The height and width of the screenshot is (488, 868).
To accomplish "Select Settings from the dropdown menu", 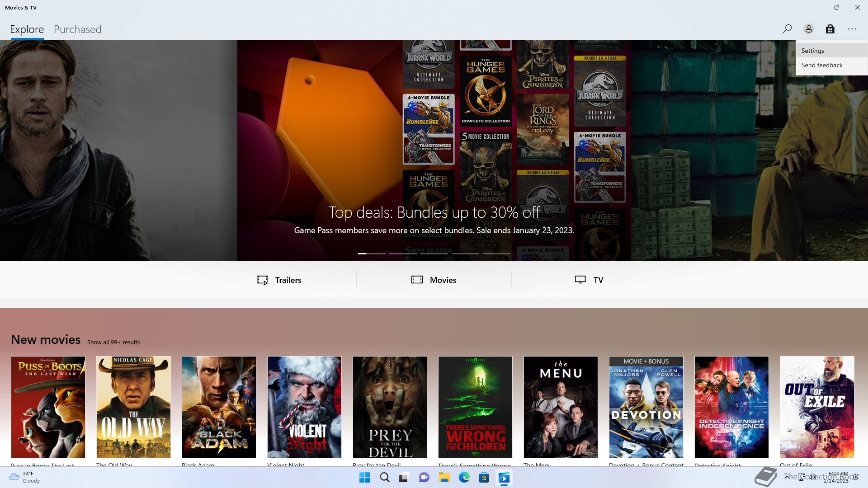I will [x=832, y=51].
